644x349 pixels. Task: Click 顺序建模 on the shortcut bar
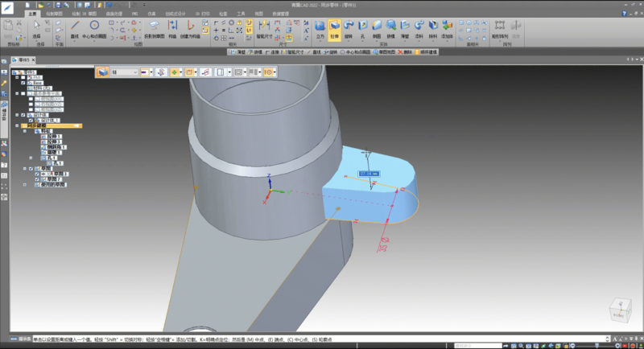tap(426, 52)
